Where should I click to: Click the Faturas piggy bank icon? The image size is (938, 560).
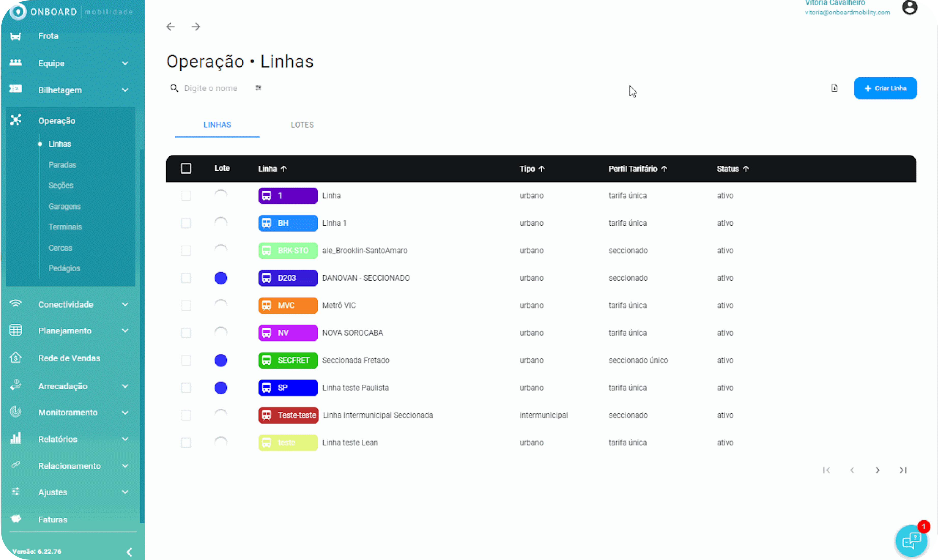(16, 519)
